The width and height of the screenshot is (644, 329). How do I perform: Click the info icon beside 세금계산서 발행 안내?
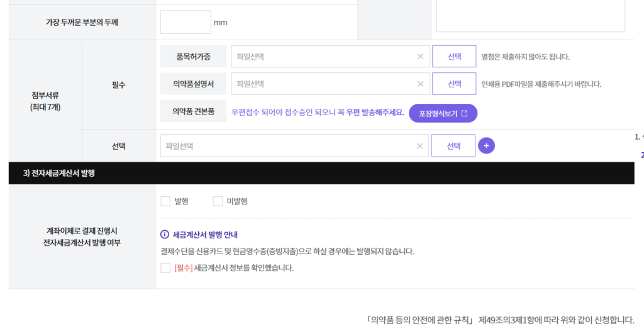coord(165,235)
